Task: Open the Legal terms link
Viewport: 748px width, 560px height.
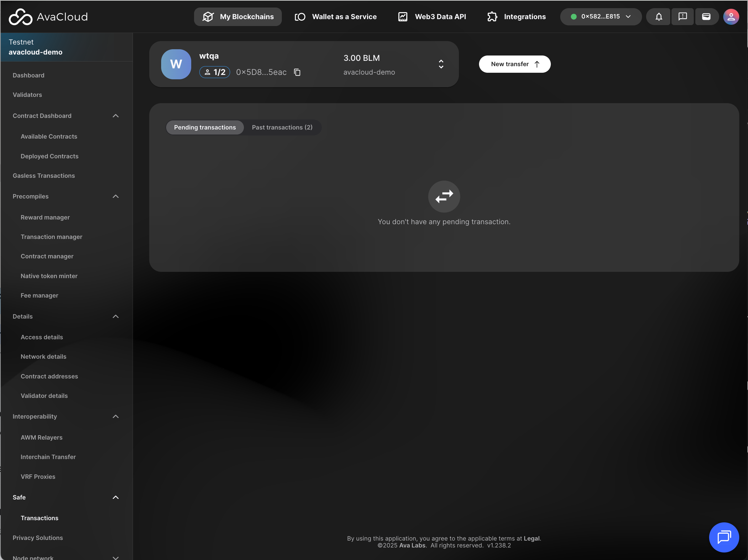Action: [x=531, y=538]
